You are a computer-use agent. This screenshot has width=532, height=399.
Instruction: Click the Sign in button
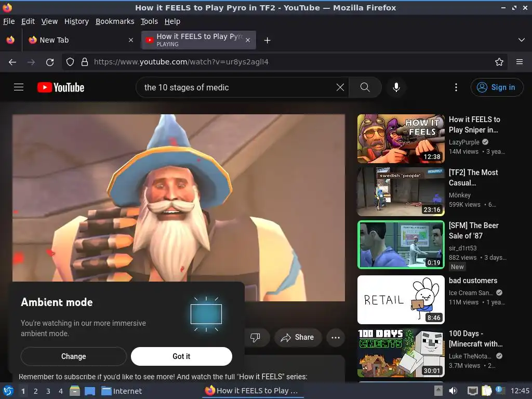point(497,87)
